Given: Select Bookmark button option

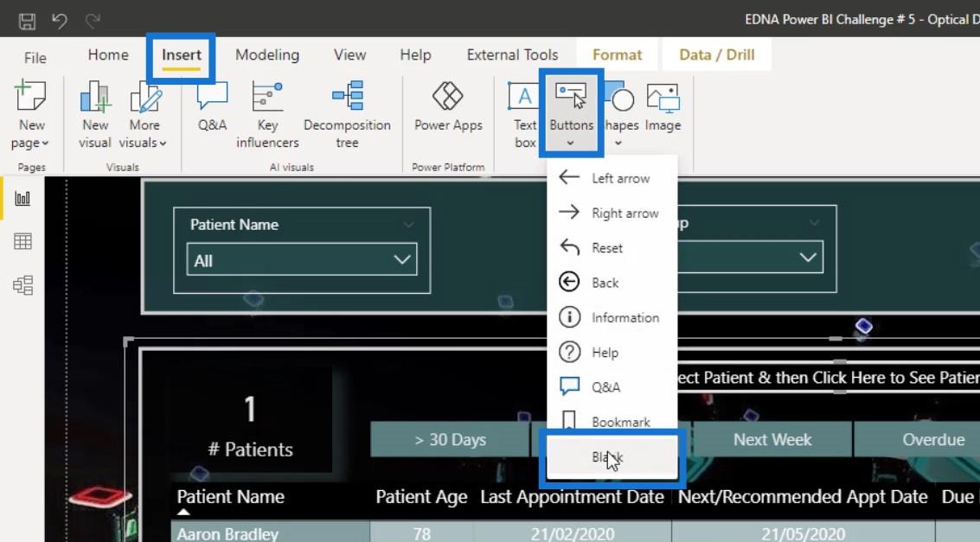Looking at the screenshot, I should click(x=612, y=422).
